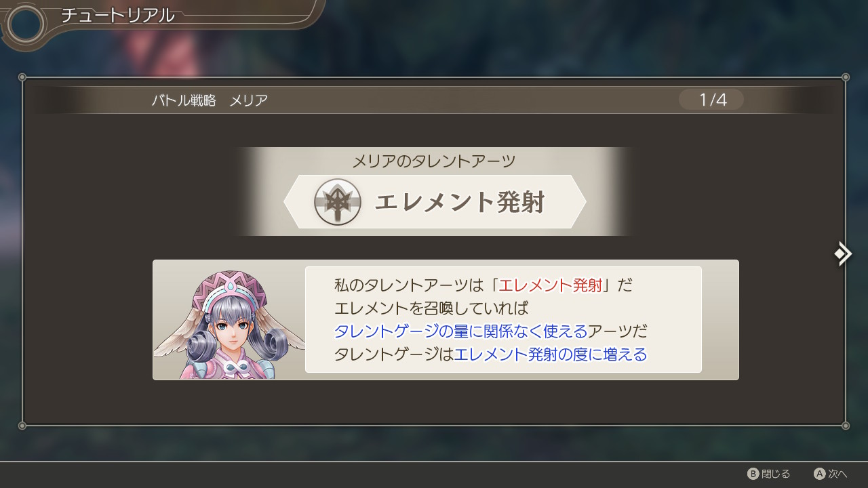
Task: Click the page counter 1/4
Action: 712,100
